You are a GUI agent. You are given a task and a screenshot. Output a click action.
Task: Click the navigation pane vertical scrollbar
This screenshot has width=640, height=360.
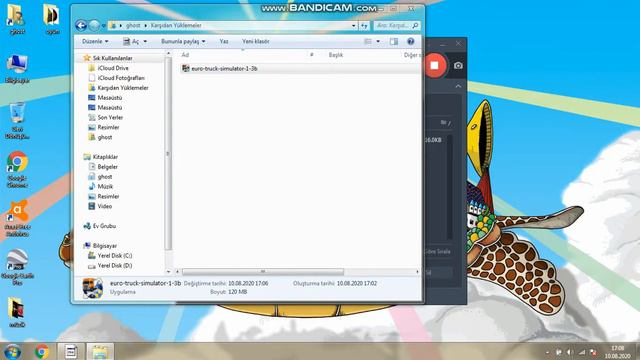[x=168, y=153]
